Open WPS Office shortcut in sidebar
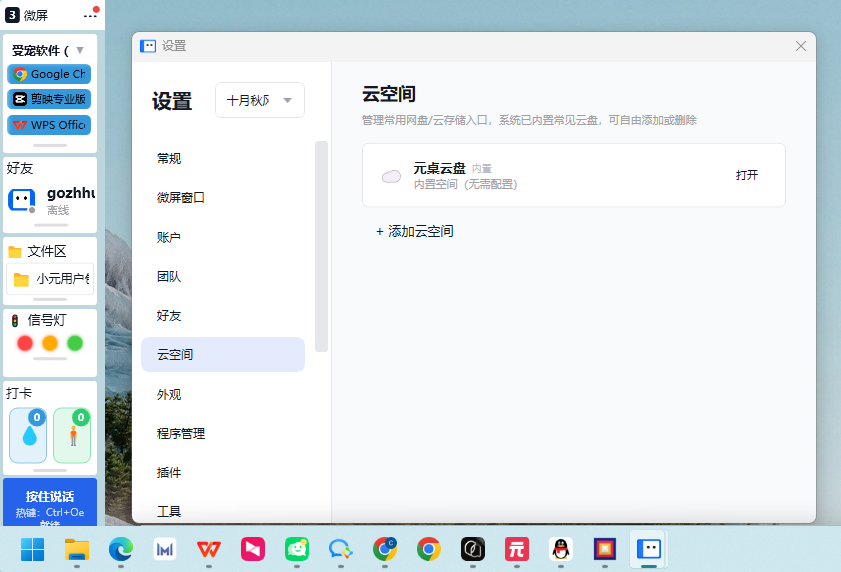 tap(49, 125)
